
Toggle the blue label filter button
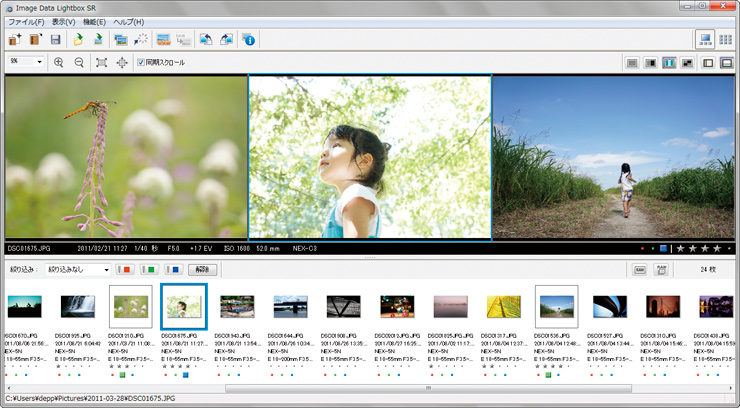click(x=175, y=269)
